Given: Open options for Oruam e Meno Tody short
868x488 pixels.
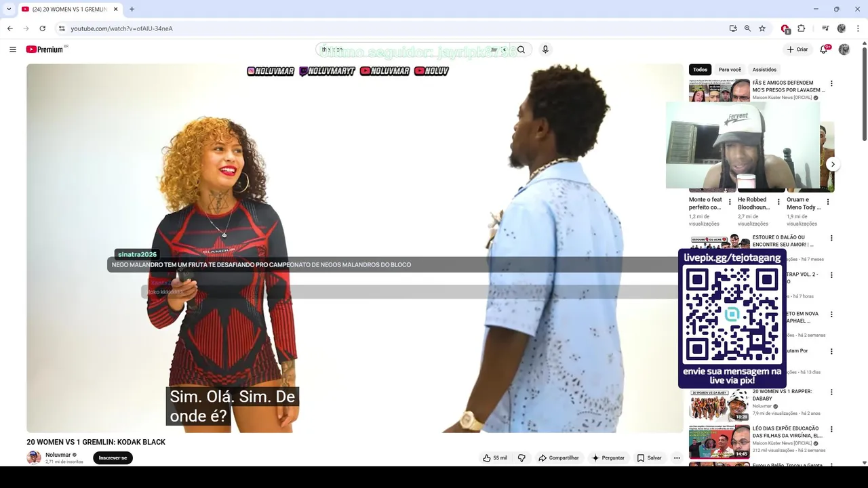Looking at the screenshot, I should (828, 202).
